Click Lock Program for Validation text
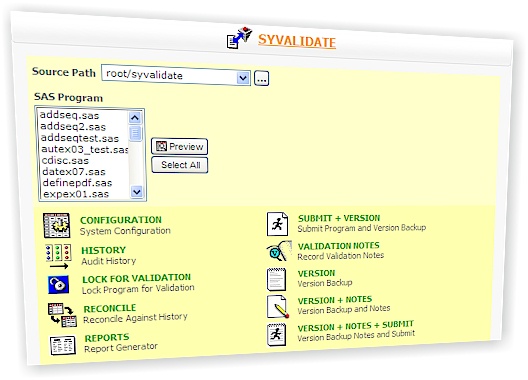Viewport: 528px width, 380px height. pos(138,289)
